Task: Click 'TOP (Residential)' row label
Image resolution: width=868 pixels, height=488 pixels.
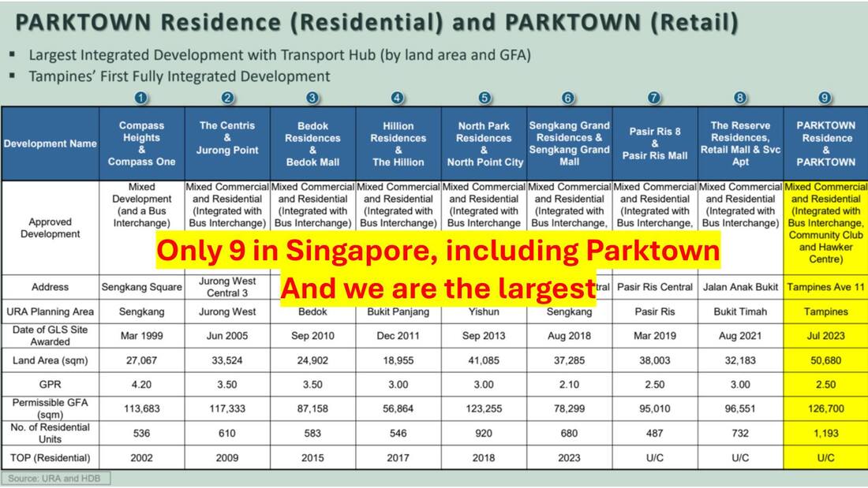Action: (x=50, y=458)
